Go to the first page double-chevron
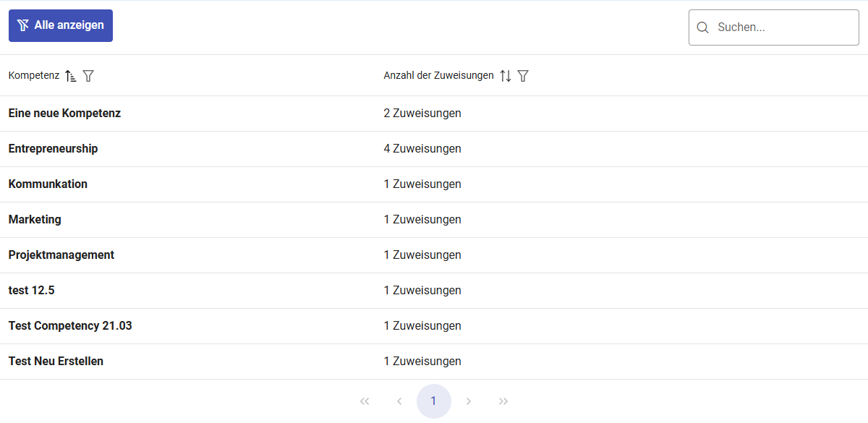The height and width of the screenshot is (423, 868). (365, 401)
